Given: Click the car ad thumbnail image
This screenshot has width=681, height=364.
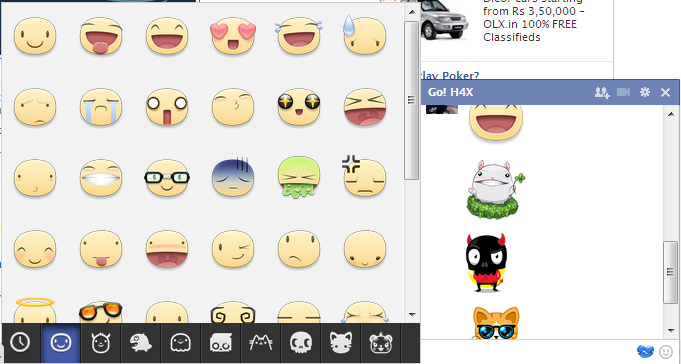Looking at the screenshot, I should [x=445, y=20].
